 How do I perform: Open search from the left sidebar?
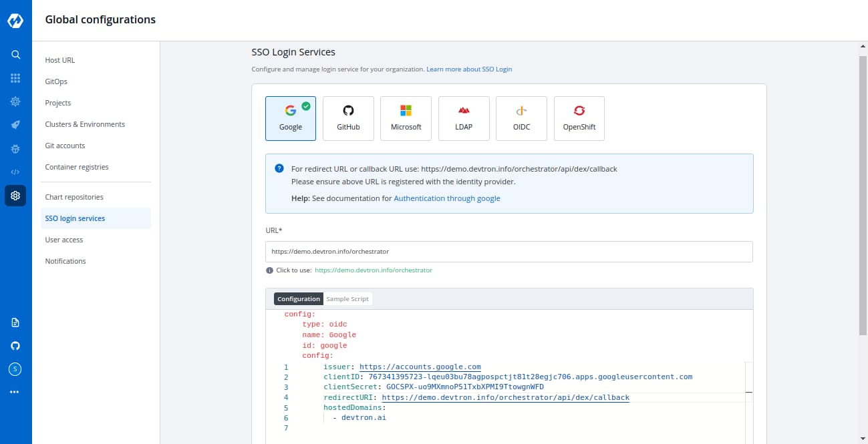(x=15, y=55)
